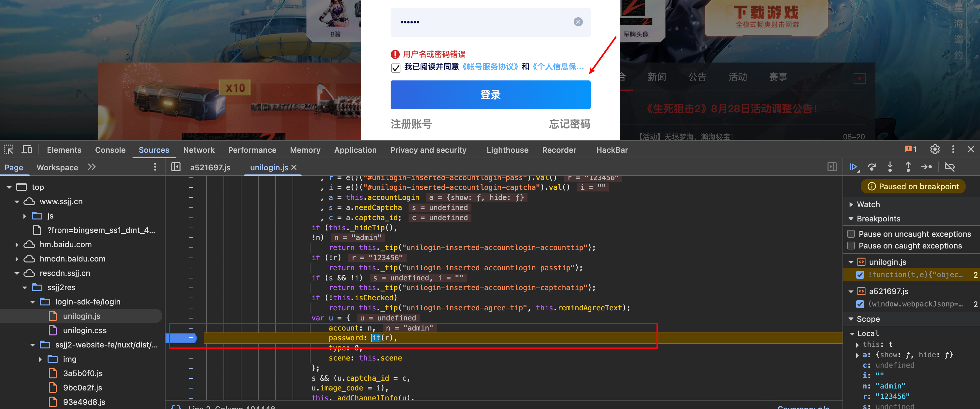Click the issues counter badge
This screenshot has width=980, height=409.
point(911,149)
